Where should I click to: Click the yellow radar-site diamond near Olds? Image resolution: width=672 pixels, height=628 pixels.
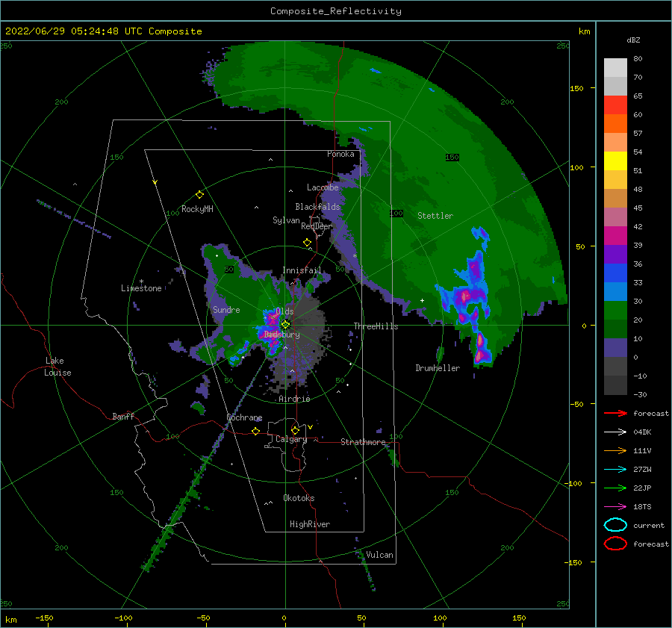[285, 325]
